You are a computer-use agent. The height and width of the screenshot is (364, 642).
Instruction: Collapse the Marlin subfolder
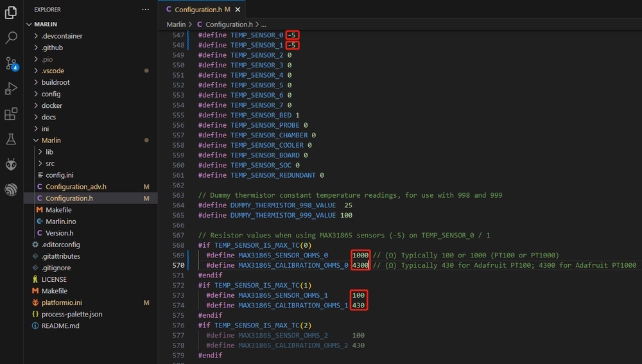coord(51,140)
